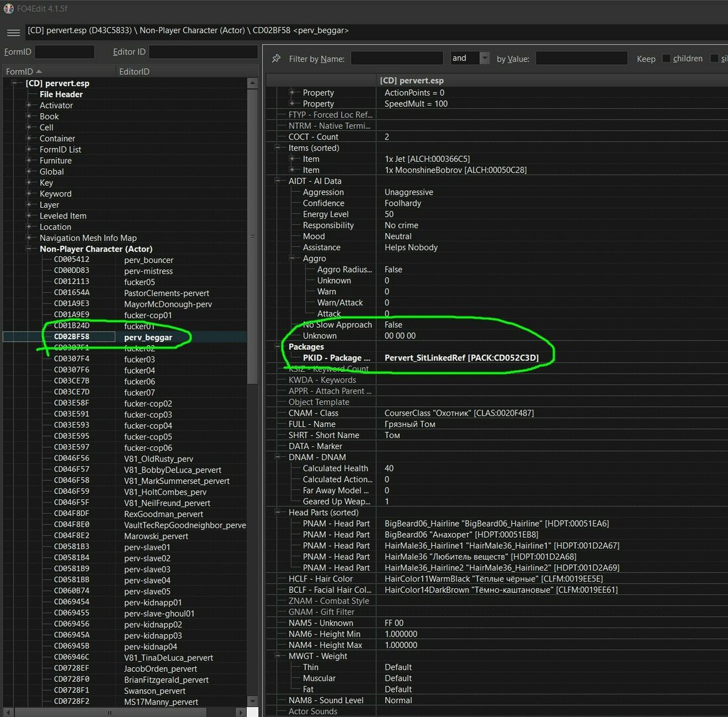Collapse the Packages node

point(277,347)
